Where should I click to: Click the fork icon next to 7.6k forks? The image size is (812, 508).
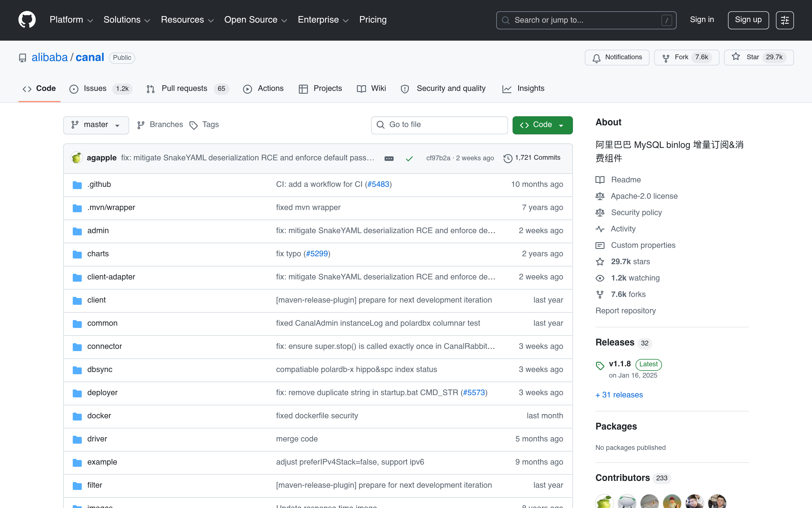[600, 294]
